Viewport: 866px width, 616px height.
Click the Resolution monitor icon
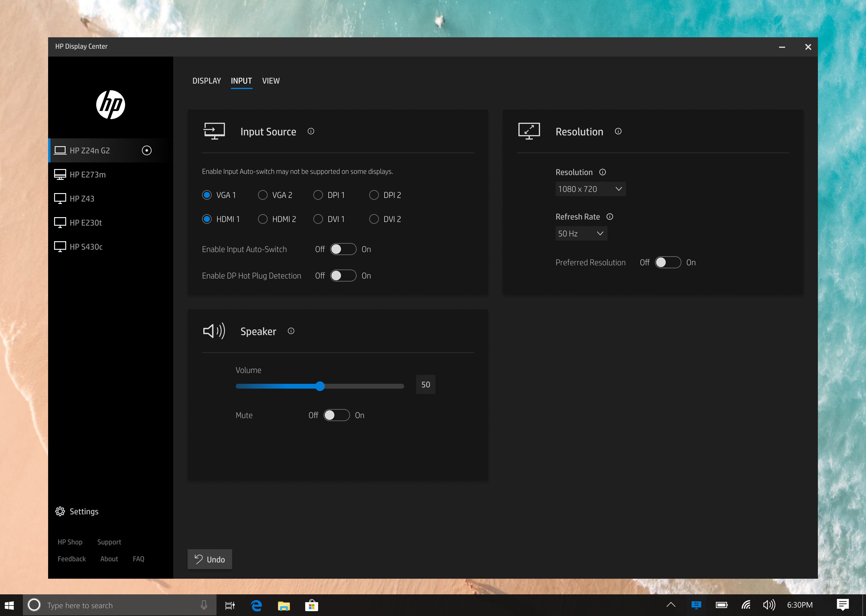pos(529,131)
